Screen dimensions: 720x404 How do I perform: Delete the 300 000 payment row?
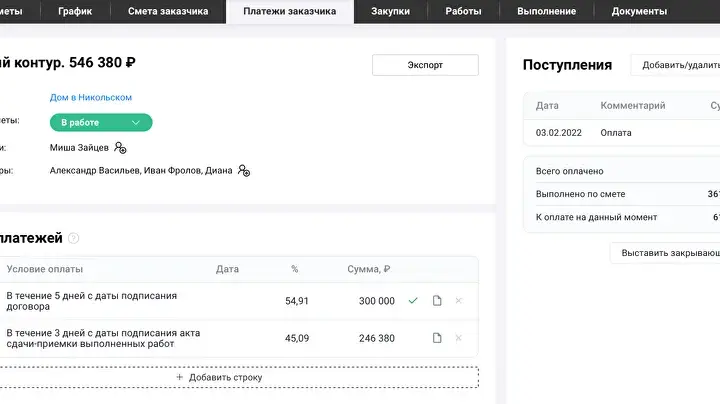click(459, 301)
